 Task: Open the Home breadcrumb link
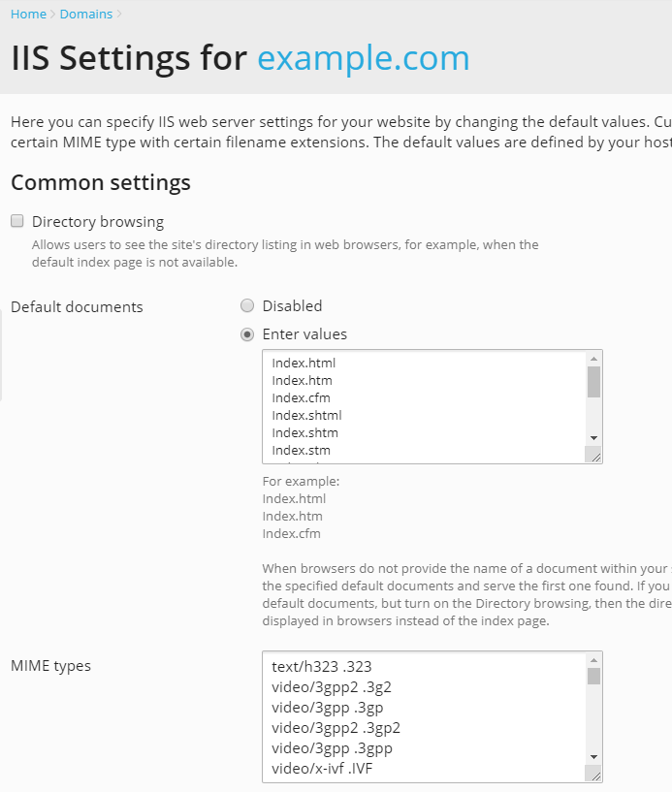[x=28, y=15]
